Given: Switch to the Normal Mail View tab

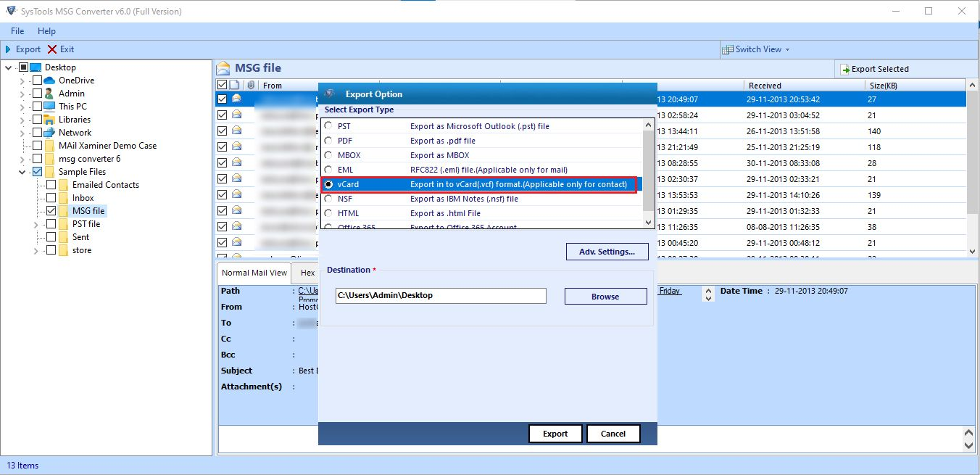Looking at the screenshot, I should pos(254,273).
